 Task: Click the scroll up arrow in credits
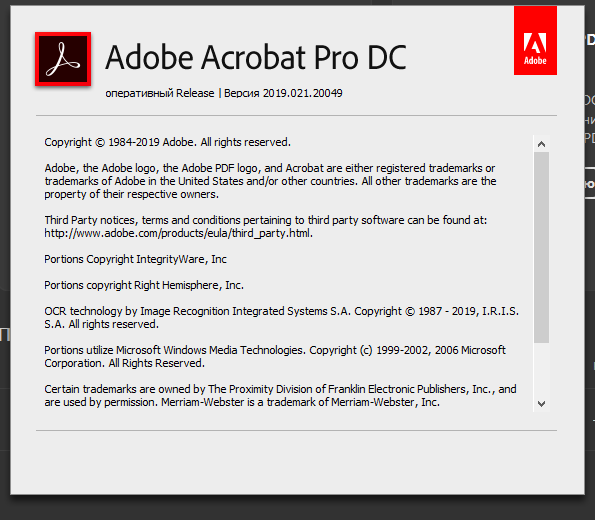click(x=541, y=144)
